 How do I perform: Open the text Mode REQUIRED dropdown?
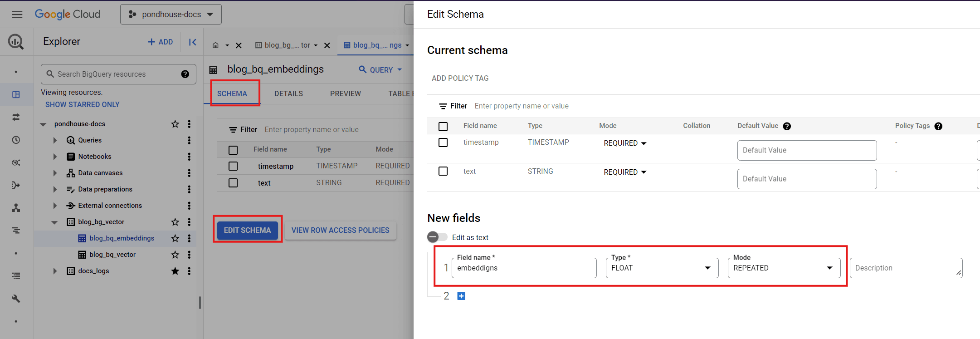click(x=625, y=172)
